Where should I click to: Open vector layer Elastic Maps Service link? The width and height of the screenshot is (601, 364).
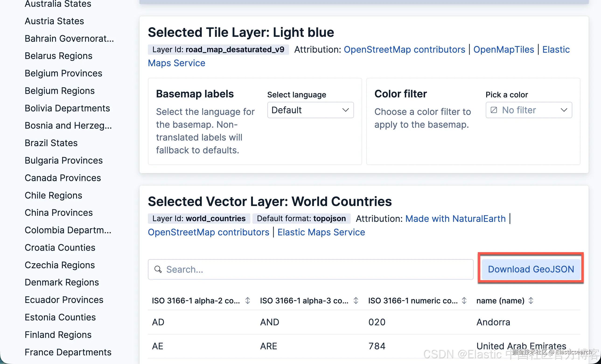click(321, 232)
